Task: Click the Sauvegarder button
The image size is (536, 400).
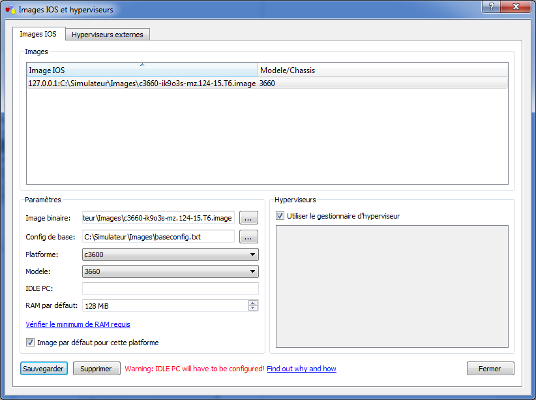Action: [x=43, y=369]
